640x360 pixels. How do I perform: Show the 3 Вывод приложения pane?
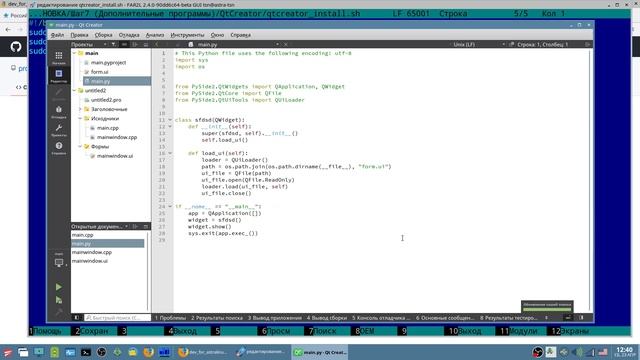pyautogui.click(x=275, y=318)
